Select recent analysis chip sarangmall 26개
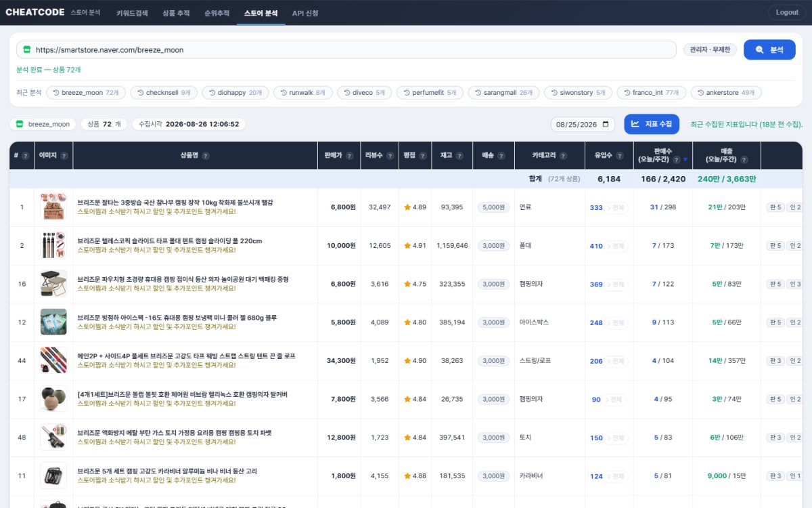Image resolution: width=812 pixels, height=508 pixels. click(503, 93)
